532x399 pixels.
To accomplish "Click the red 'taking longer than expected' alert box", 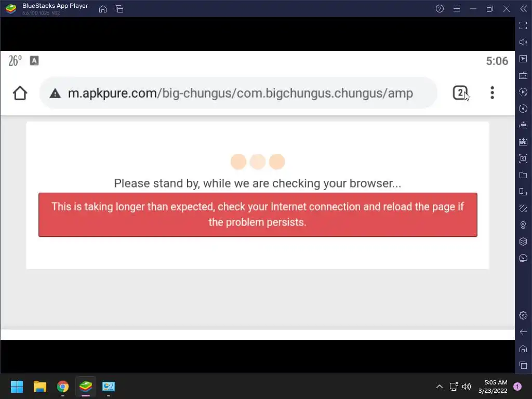I will (258, 215).
